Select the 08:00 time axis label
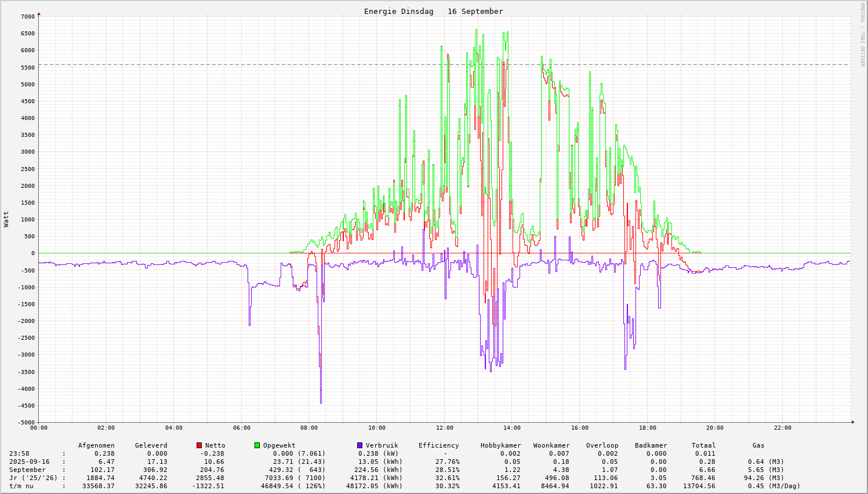The width and height of the screenshot is (868, 494). click(x=309, y=428)
